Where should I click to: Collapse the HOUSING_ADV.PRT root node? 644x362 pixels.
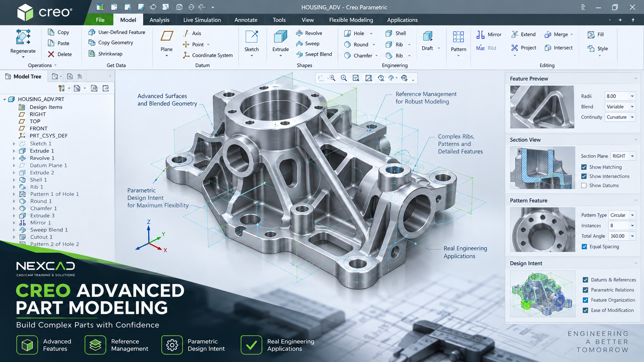[x=5, y=99]
